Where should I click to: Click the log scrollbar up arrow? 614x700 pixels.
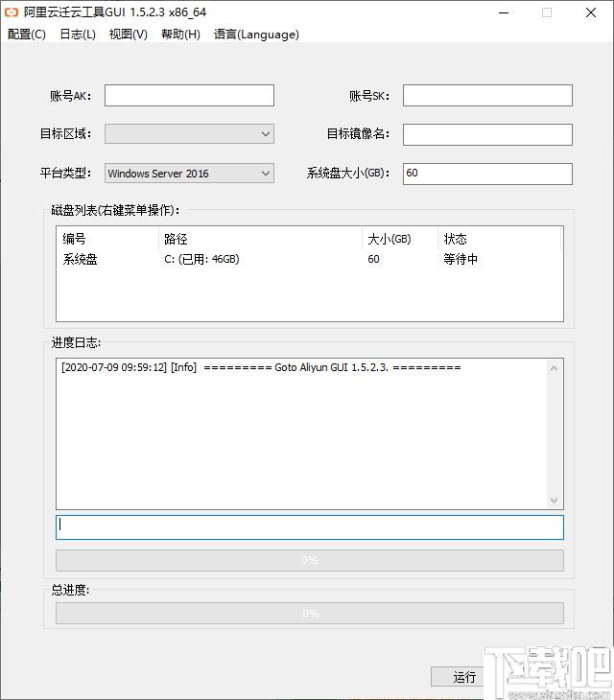point(554,368)
